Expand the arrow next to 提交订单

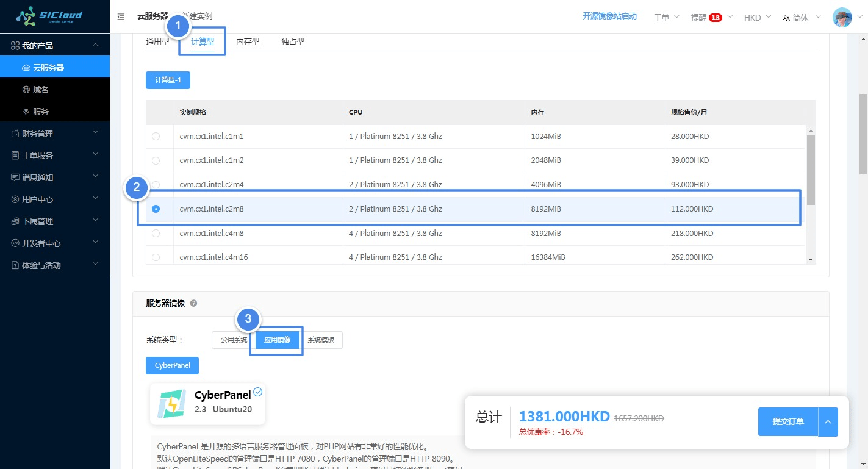(x=828, y=421)
